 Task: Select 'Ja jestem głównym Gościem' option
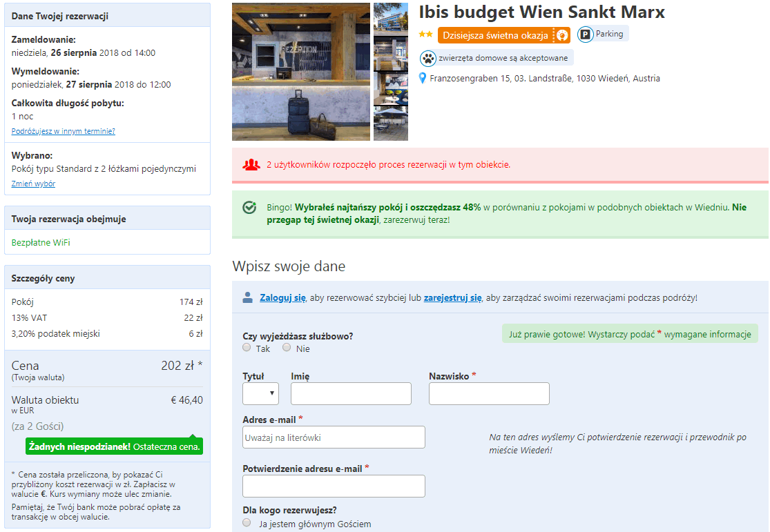(247, 522)
